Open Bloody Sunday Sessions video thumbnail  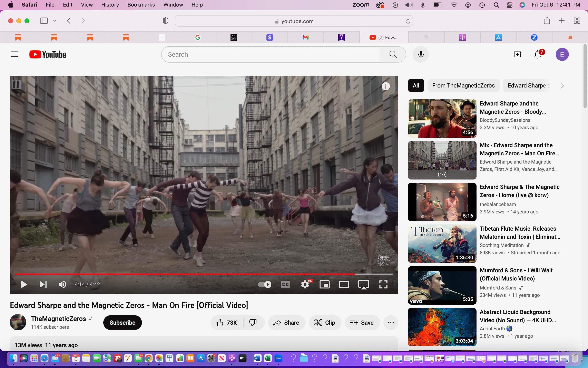tap(442, 119)
